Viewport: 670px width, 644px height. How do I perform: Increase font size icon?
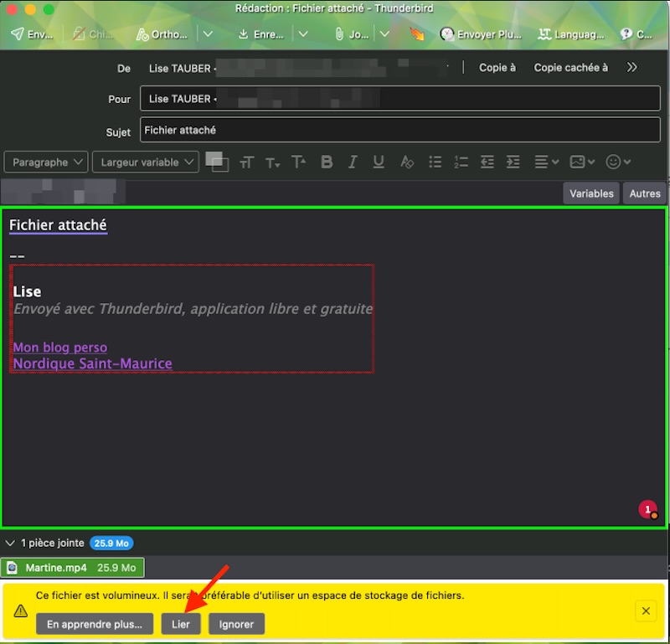click(x=299, y=162)
